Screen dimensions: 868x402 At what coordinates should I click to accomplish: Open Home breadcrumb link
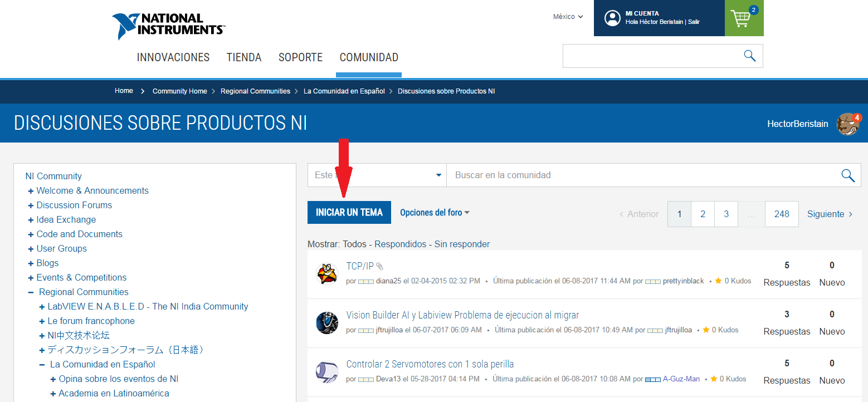(x=124, y=91)
